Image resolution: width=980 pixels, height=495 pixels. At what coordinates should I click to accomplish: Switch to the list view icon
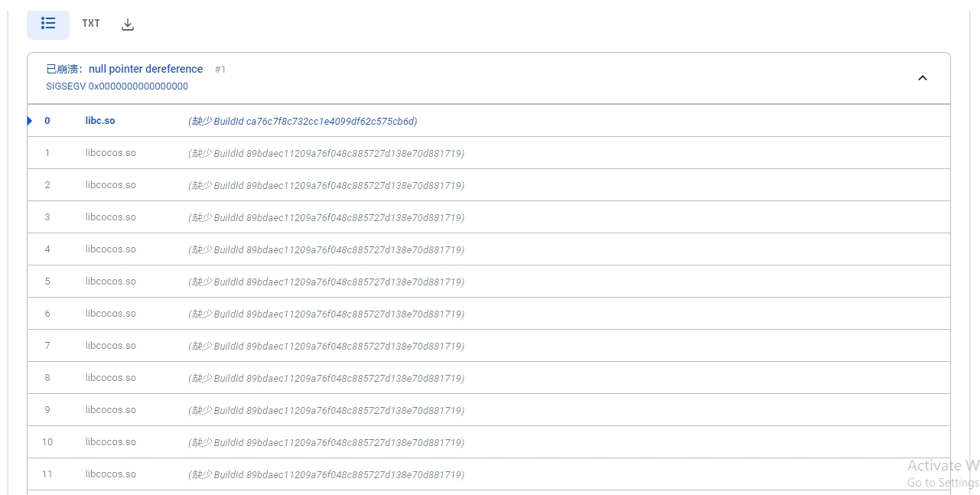point(48,24)
